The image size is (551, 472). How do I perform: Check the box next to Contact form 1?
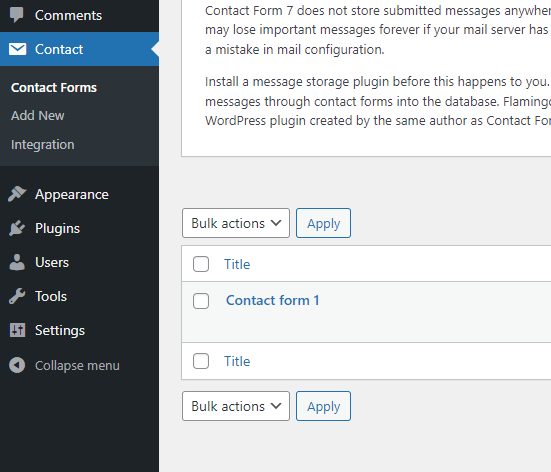coord(201,301)
